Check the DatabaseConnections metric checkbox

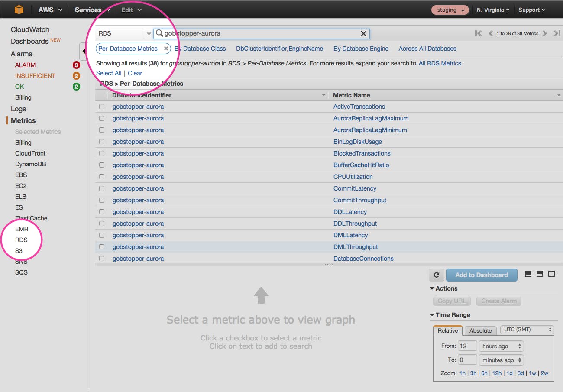101,258
